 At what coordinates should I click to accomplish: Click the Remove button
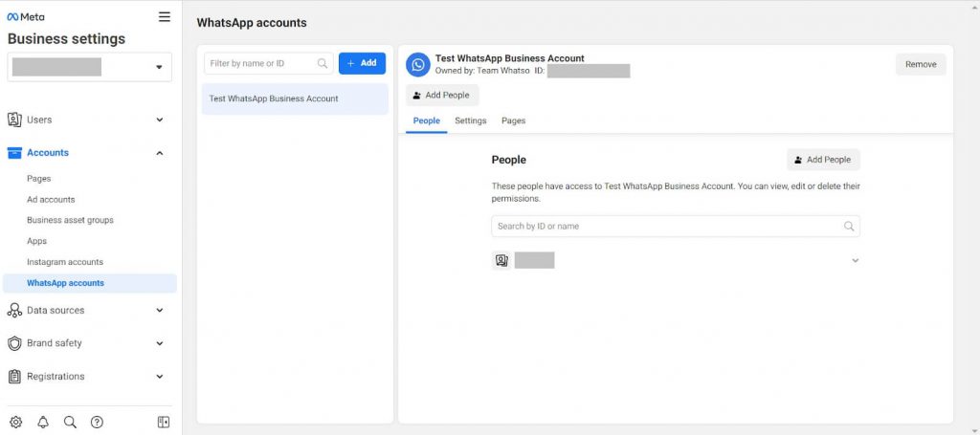click(921, 64)
